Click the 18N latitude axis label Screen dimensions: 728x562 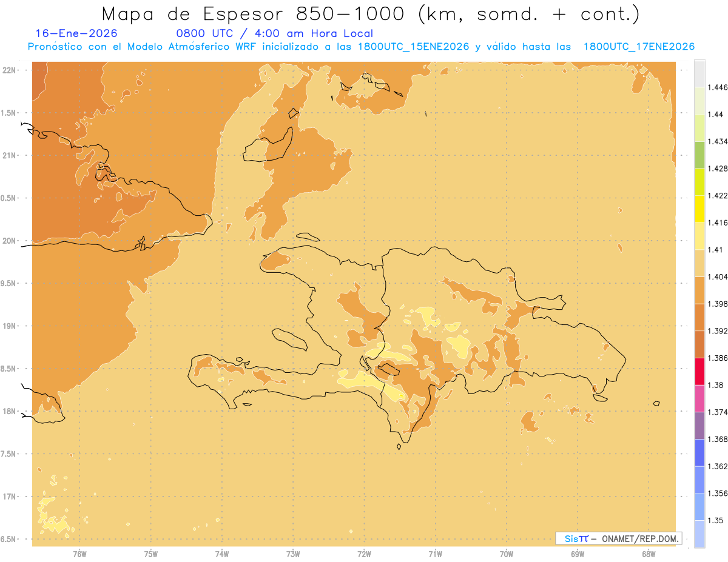pyautogui.click(x=10, y=411)
